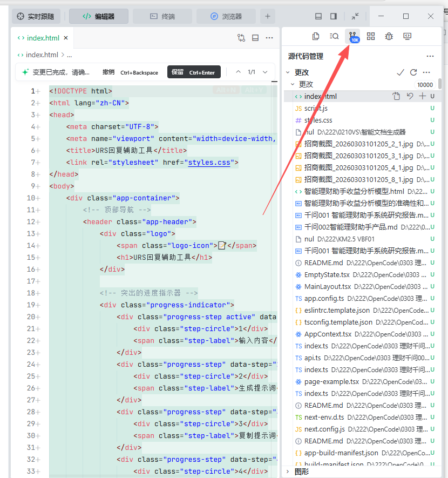Refresh source control with circular arrow
This screenshot has width=448, height=478.
[x=413, y=72]
